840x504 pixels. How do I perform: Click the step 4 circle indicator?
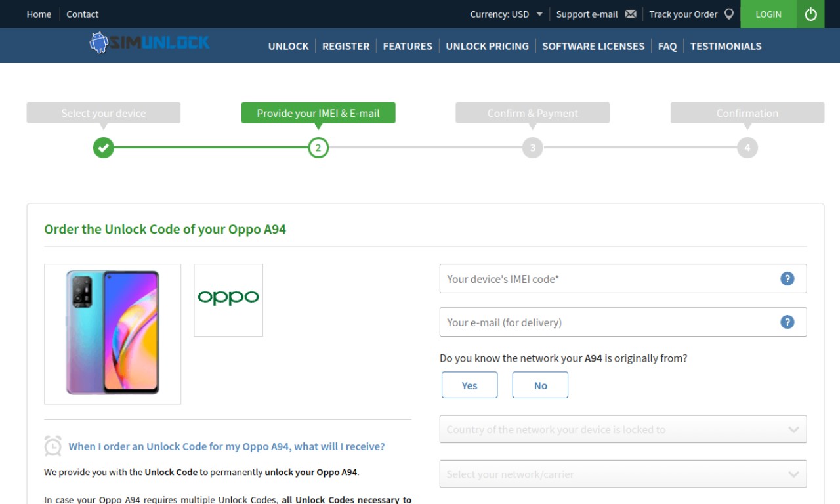point(747,148)
